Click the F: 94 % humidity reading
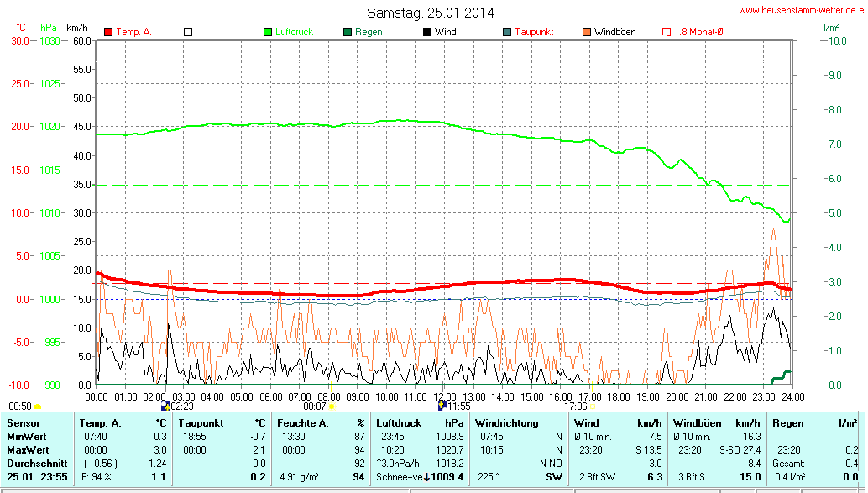The width and height of the screenshot is (868, 493). pos(97,477)
